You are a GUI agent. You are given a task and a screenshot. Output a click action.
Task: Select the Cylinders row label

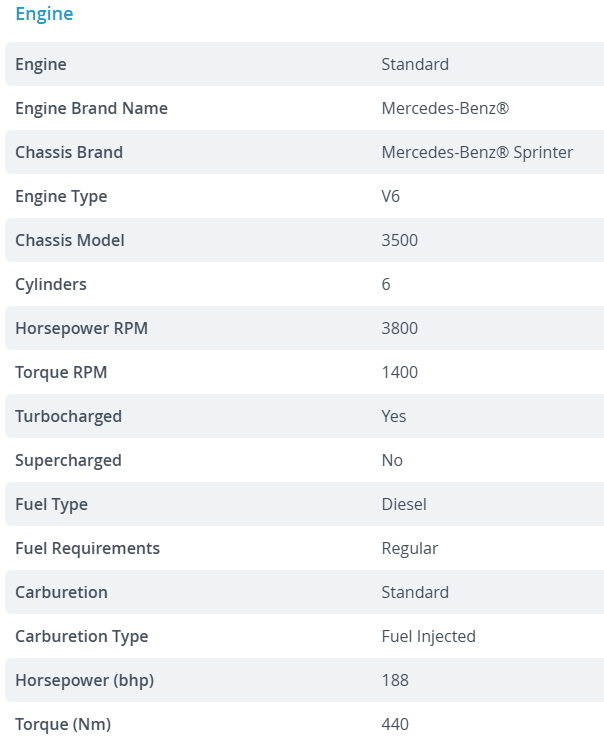(51, 284)
